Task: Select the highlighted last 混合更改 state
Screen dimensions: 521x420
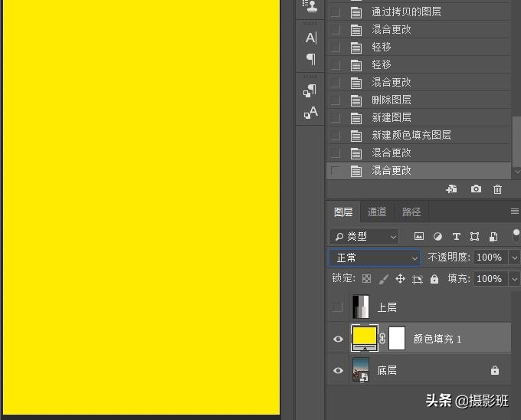Action: [418, 170]
